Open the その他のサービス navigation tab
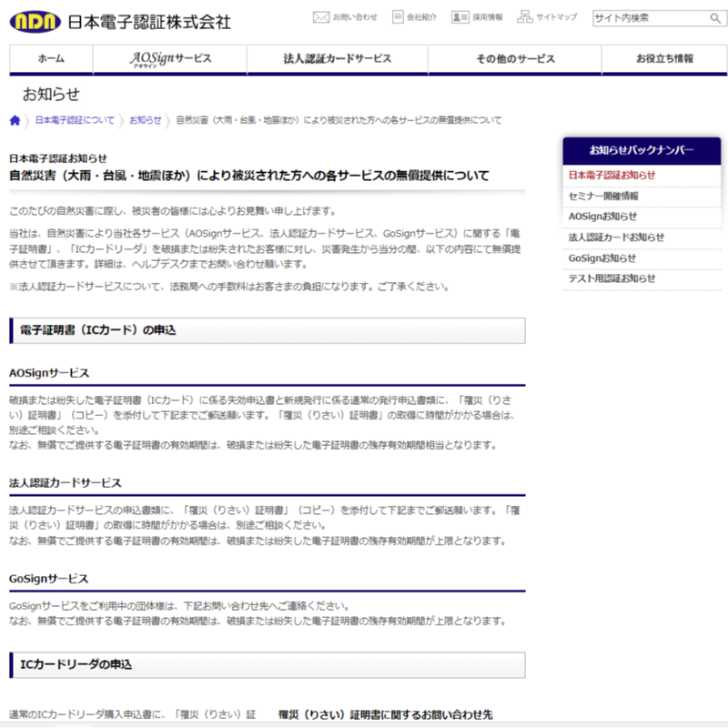728x728 pixels. 515,59
